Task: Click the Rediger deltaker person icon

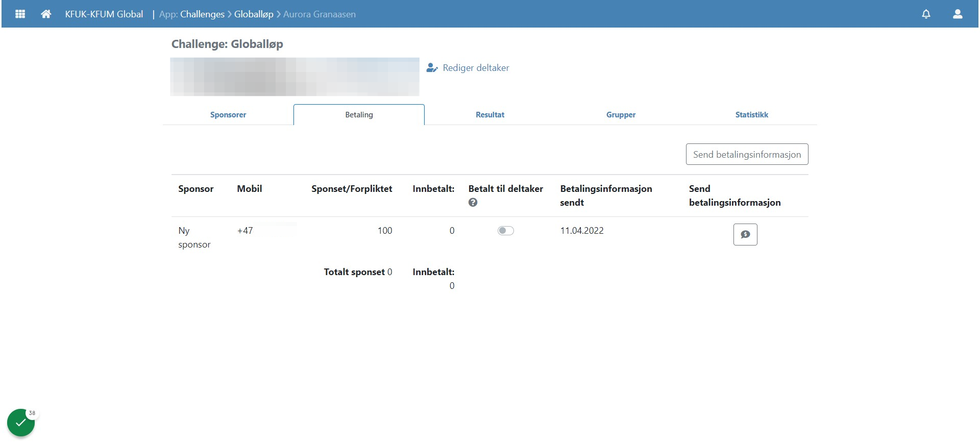Action: [x=432, y=68]
